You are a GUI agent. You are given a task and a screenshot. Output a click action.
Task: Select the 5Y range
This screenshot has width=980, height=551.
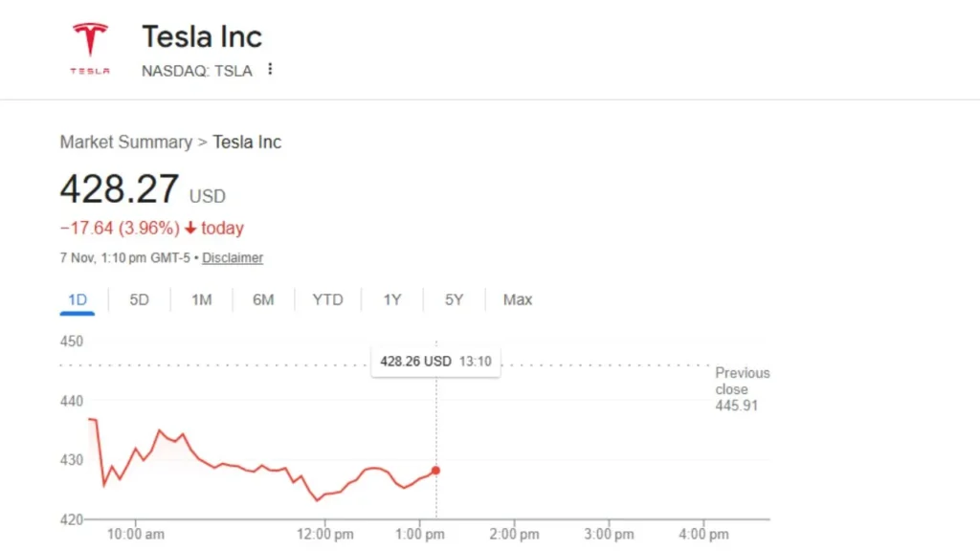pos(453,299)
